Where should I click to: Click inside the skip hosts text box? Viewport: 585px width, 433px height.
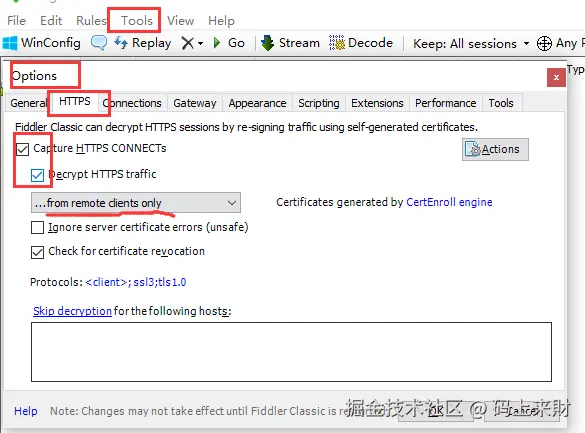point(291,352)
